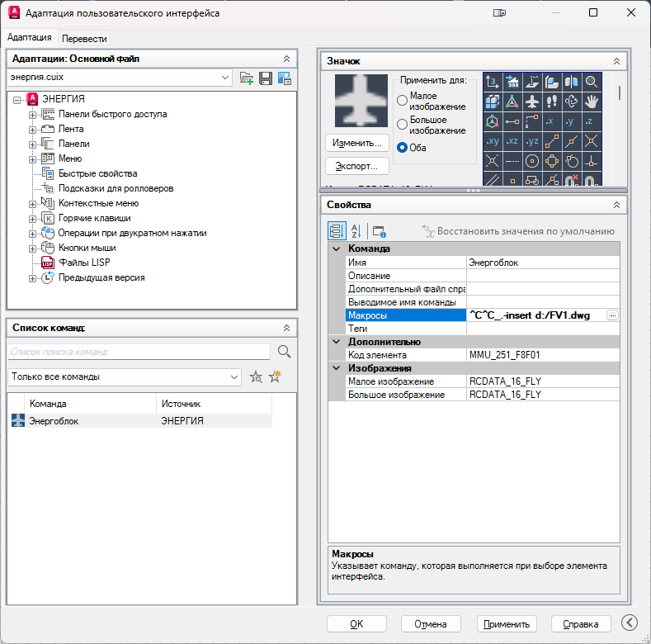Collapse the Команда property group

click(x=337, y=249)
